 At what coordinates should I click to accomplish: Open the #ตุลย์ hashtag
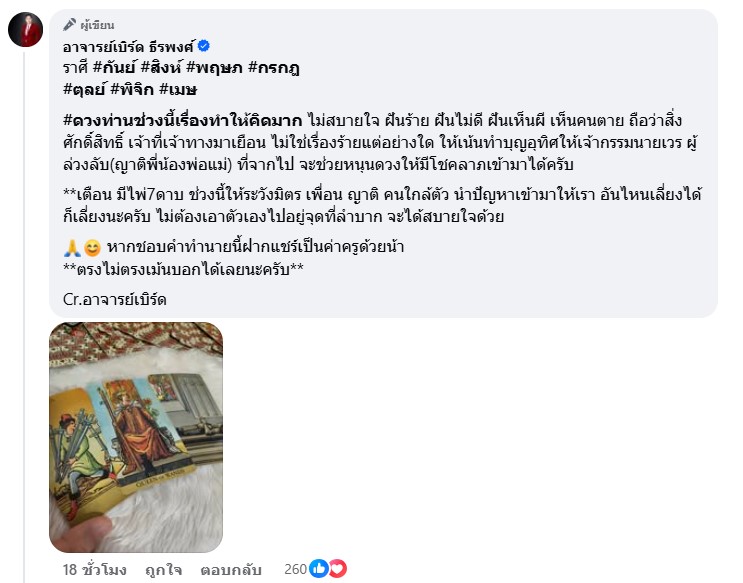(84, 89)
